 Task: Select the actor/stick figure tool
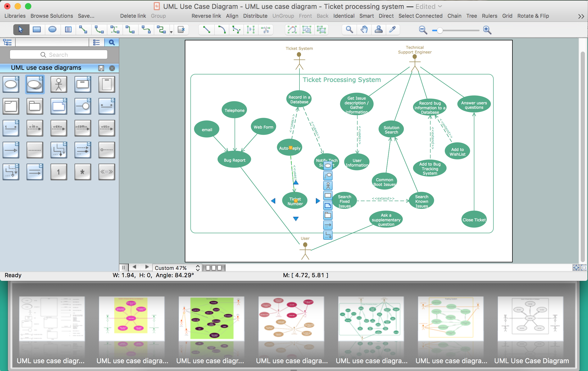[59, 85]
